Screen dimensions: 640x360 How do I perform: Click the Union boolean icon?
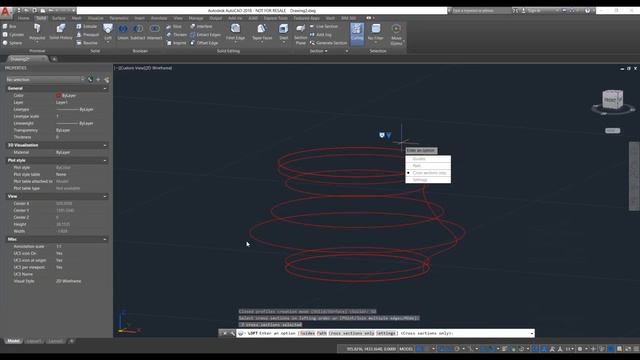(x=123, y=29)
